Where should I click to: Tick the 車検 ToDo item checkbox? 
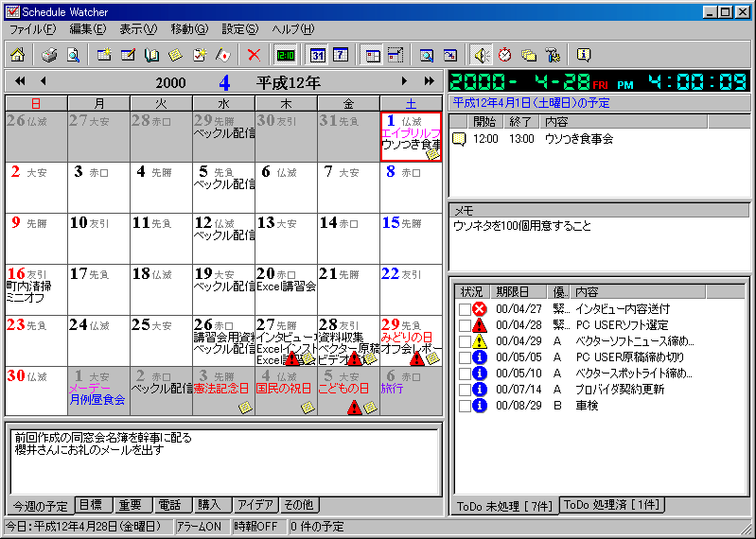[465, 406]
